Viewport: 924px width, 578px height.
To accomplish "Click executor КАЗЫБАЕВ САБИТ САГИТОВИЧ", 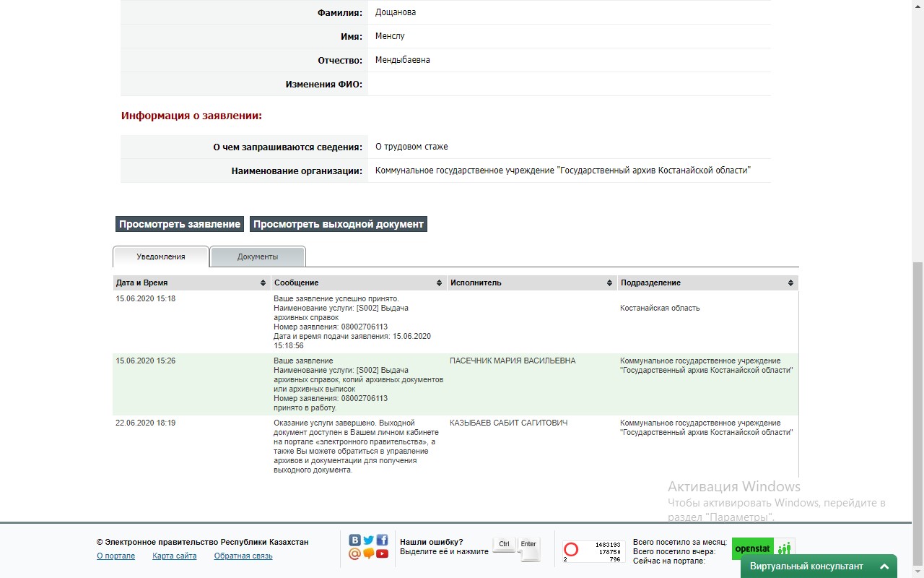I will click(x=509, y=423).
